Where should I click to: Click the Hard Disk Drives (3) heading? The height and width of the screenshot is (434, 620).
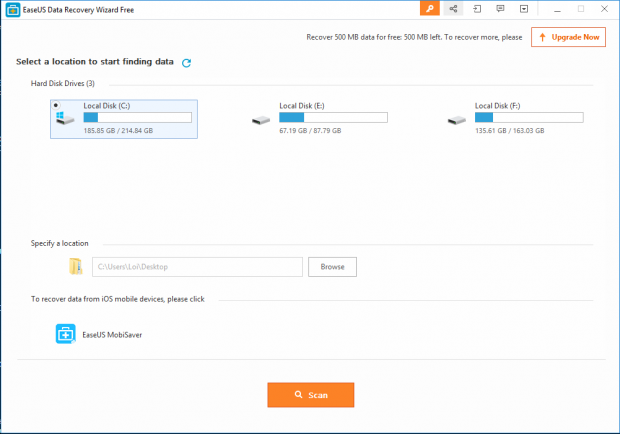[63, 83]
